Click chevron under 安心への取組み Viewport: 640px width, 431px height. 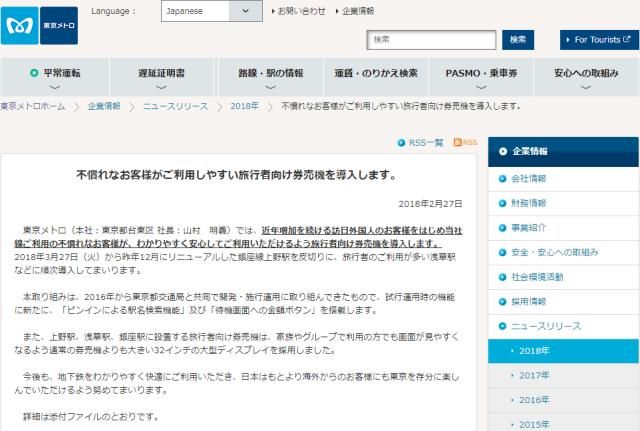coord(586,87)
